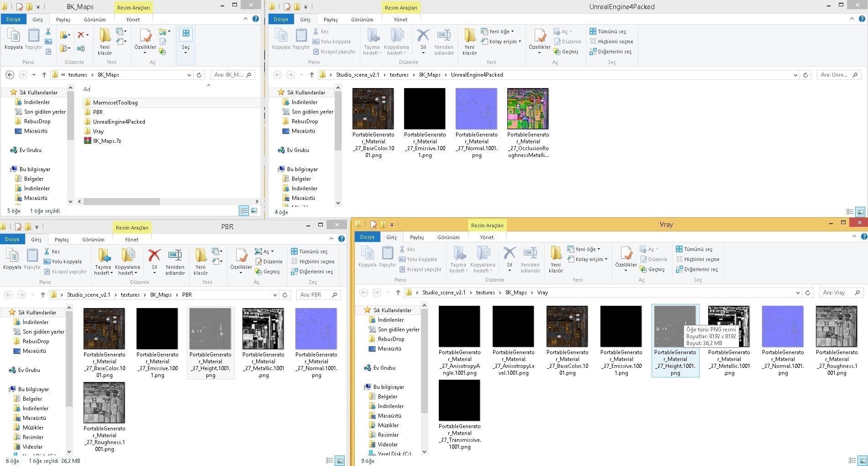Go up one level in Vray window
868x466 pixels.
coord(398,293)
